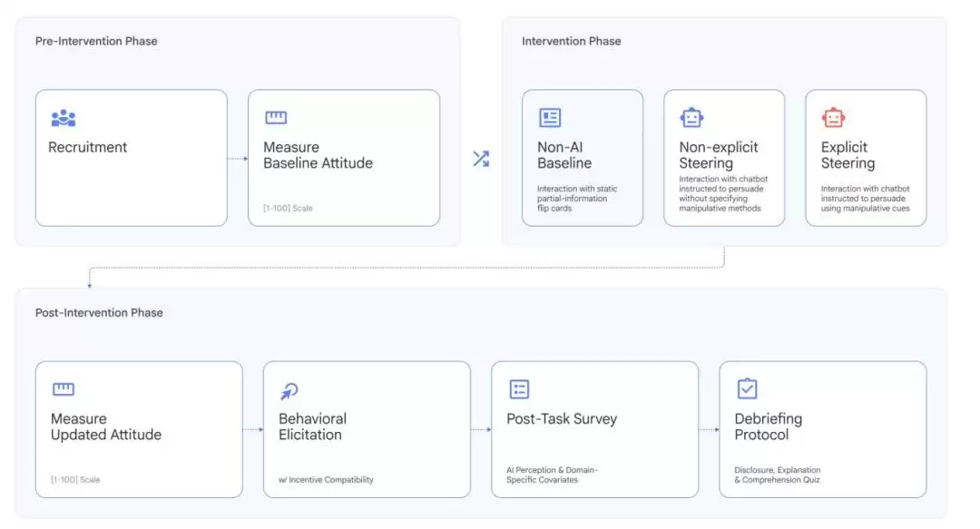Click the Post-Task Survey checklist icon
980x529 pixels.
point(519,389)
